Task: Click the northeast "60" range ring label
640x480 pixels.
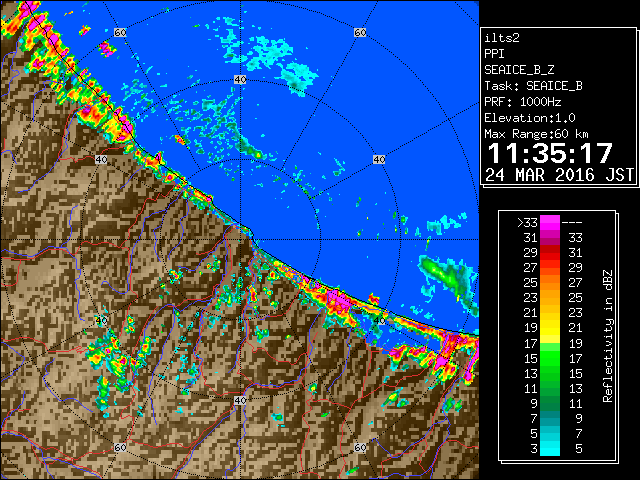Action: pos(360,32)
